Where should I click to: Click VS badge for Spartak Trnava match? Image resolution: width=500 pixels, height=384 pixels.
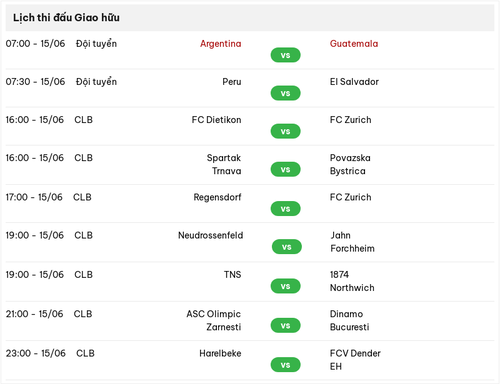pyautogui.click(x=285, y=169)
